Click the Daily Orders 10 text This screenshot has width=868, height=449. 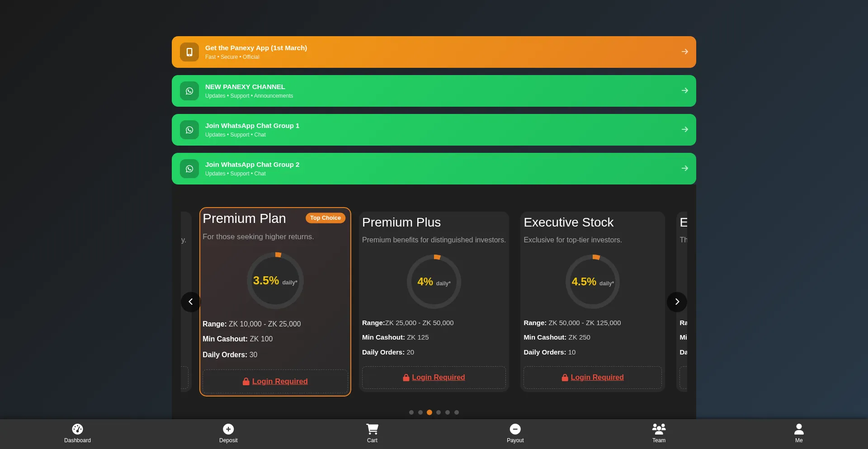click(550, 352)
